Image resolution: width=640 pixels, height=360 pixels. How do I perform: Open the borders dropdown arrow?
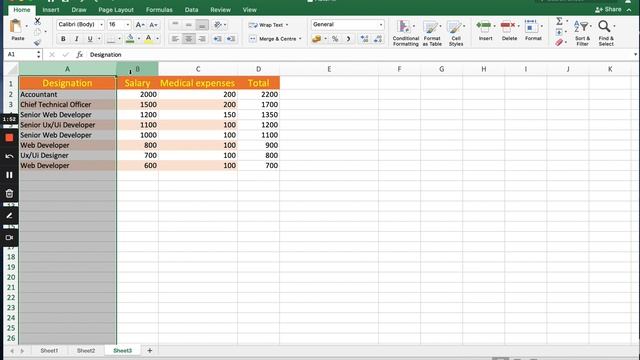click(x=119, y=39)
